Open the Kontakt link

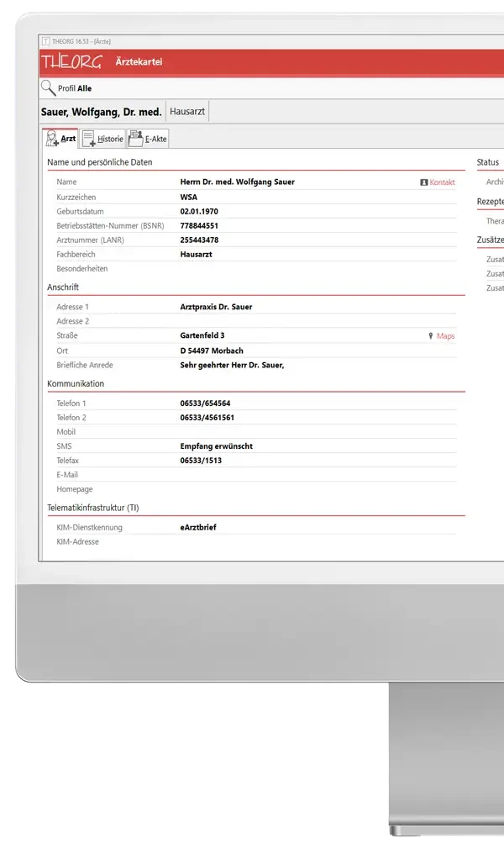442,182
